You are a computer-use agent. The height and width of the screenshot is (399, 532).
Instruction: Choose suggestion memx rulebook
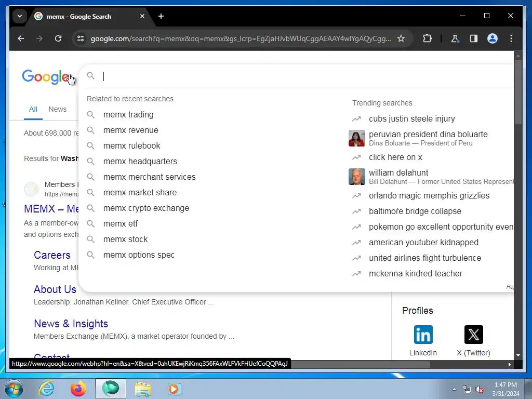point(131,146)
